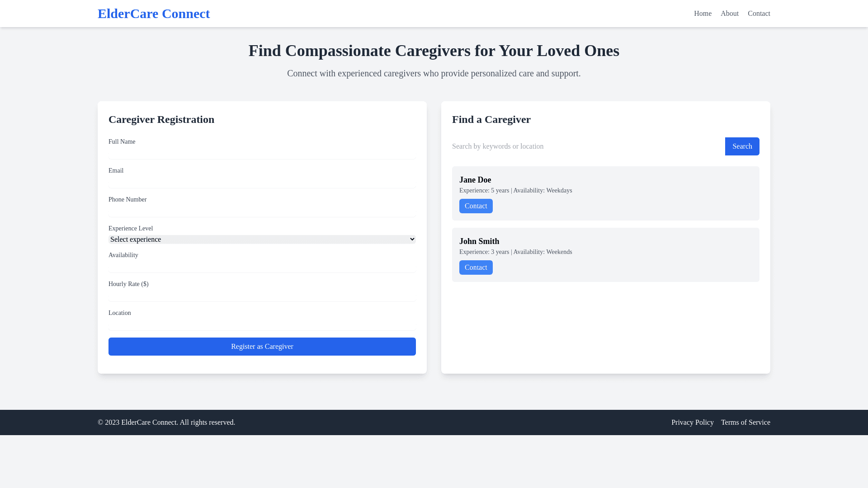Select the Jane Doe caregiver card
The image size is (868, 488).
633,185
